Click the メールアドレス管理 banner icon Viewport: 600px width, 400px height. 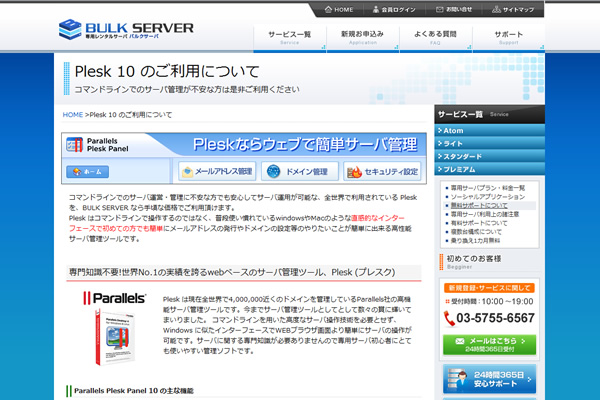point(188,171)
